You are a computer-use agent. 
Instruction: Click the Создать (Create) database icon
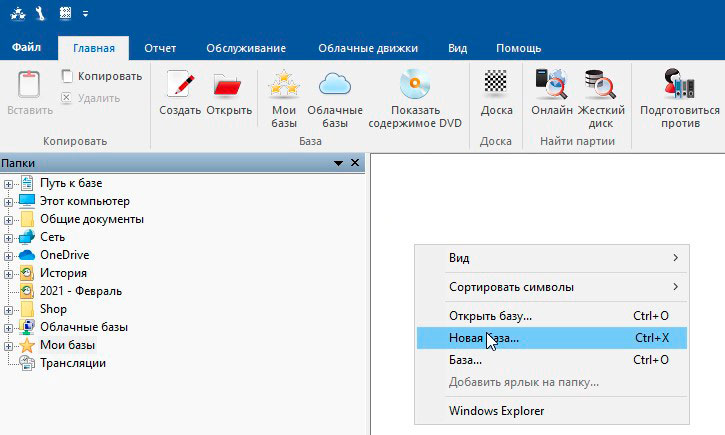coord(180,85)
